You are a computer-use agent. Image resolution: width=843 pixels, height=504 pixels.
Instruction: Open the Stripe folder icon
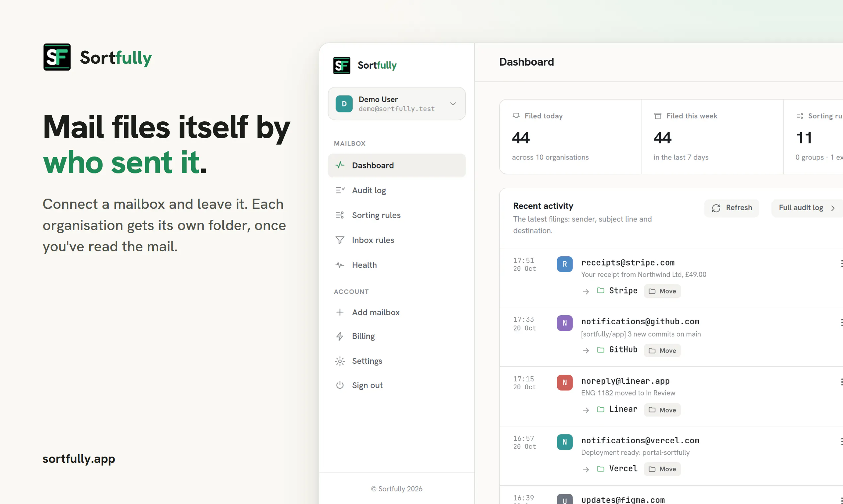click(601, 290)
